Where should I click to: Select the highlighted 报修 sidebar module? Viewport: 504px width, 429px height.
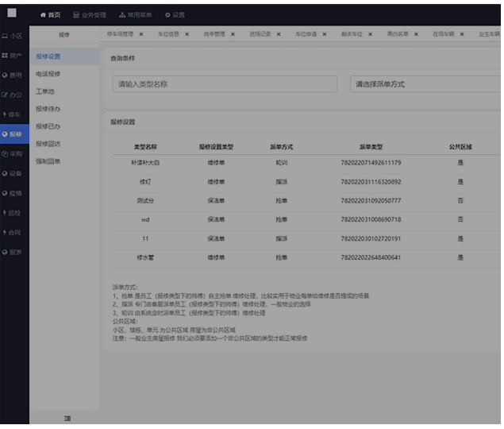coord(14,134)
